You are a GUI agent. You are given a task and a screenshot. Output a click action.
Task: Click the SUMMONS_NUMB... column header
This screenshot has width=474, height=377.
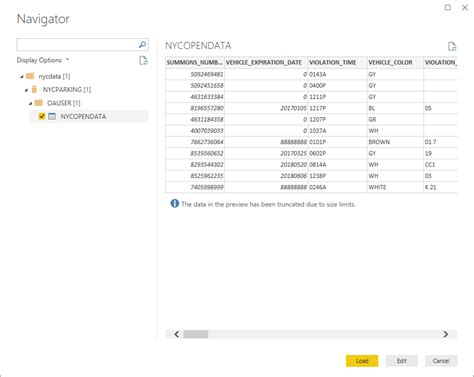click(195, 62)
